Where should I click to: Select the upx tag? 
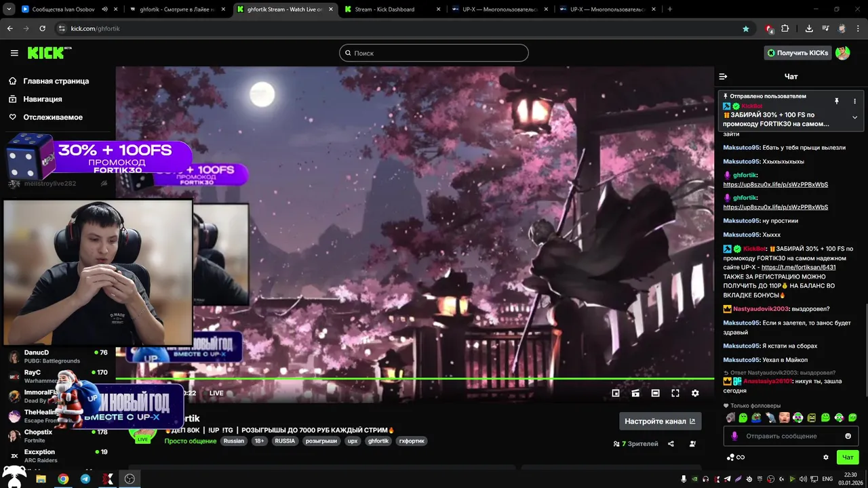pyautogui.click(x=353, y=441)
